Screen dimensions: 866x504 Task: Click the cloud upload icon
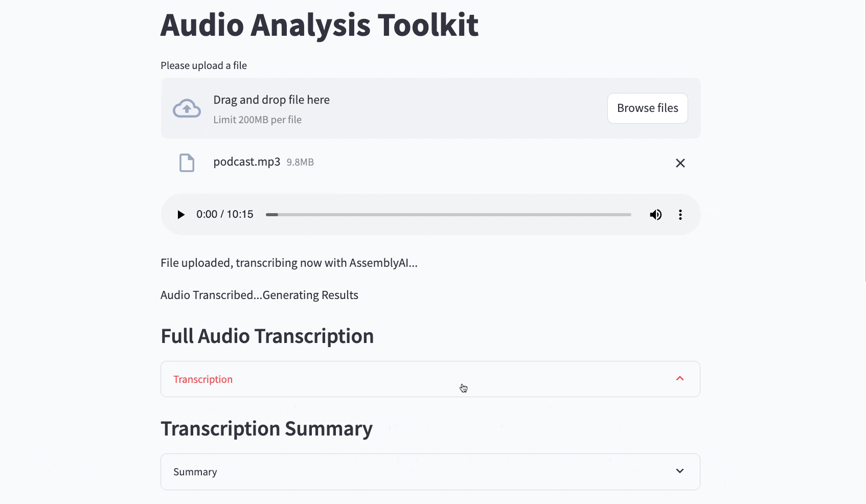[x=187, y=108]
